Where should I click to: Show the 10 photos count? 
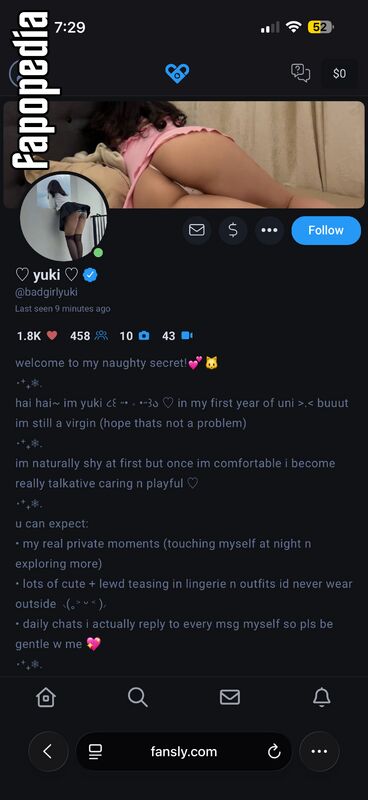click(135, 336)
